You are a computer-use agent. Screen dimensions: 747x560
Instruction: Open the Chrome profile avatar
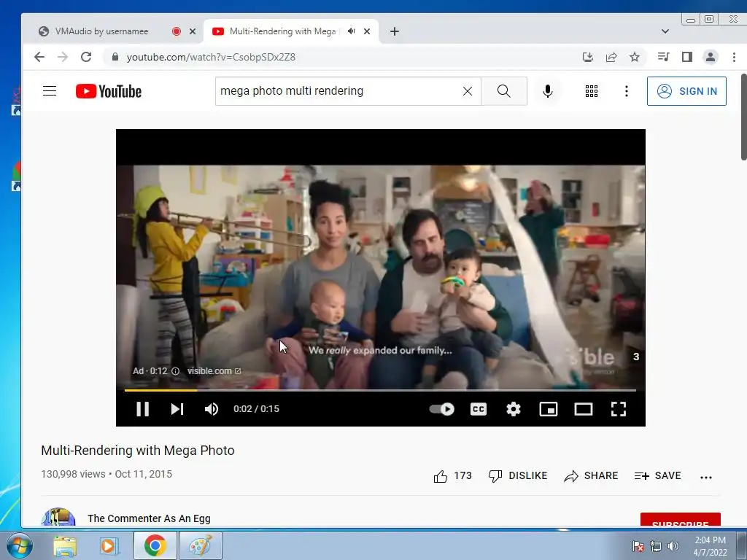pyautogui.click(x=711, y=57)
